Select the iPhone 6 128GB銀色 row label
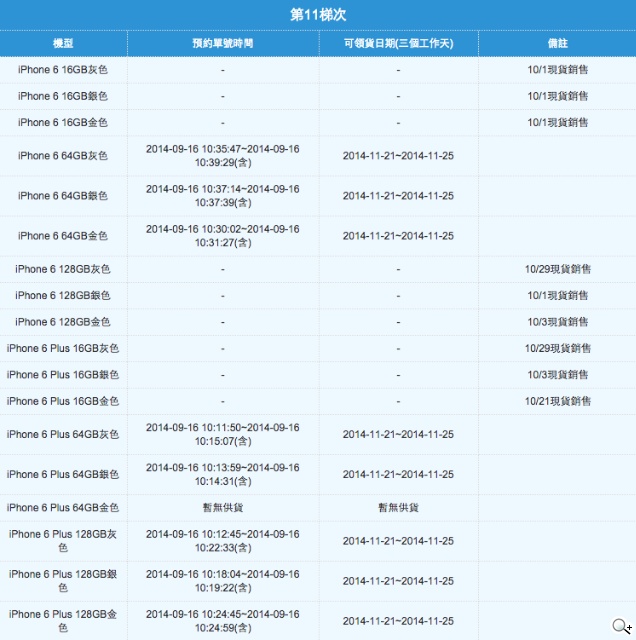This screenshot has height=640, width=636. pos(63,296)
